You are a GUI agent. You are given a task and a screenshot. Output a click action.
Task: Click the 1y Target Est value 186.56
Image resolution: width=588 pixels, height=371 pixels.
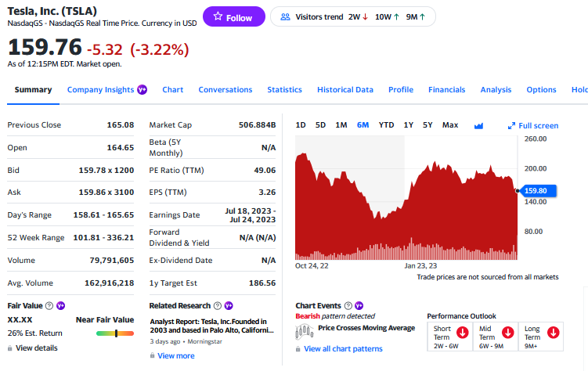coord(262,283)
